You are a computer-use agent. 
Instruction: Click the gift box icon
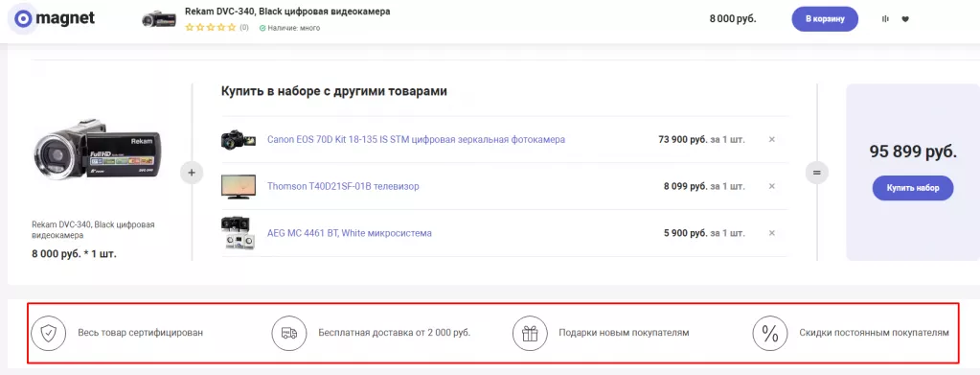(530, 333)
